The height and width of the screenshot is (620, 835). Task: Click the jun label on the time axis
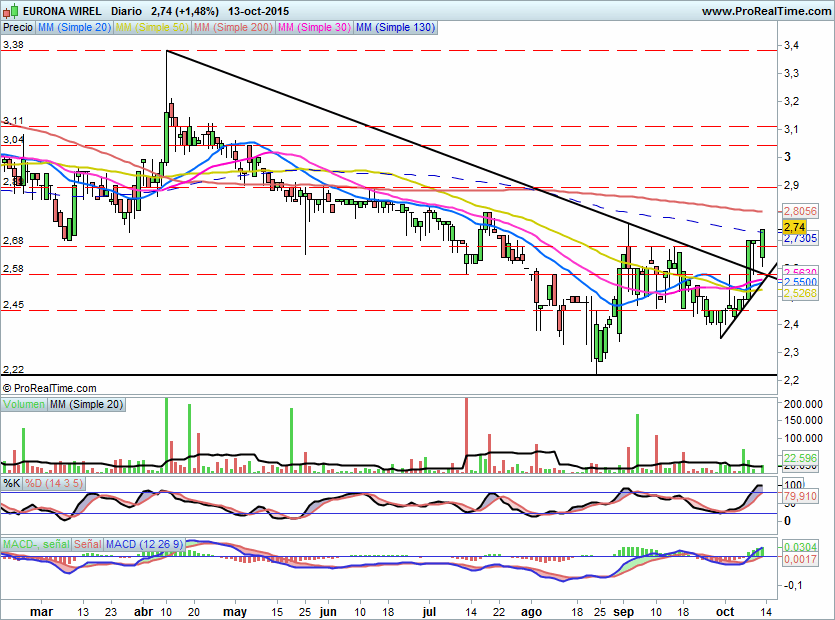point(328,611)
